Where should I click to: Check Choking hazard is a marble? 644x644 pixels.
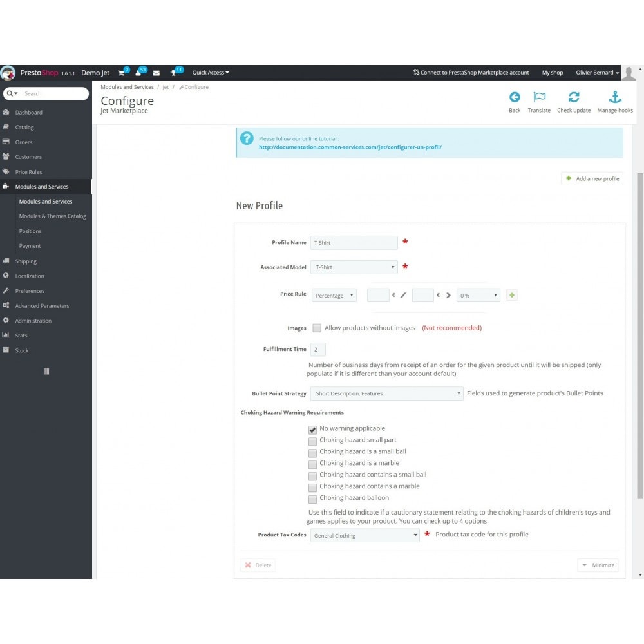312,464
